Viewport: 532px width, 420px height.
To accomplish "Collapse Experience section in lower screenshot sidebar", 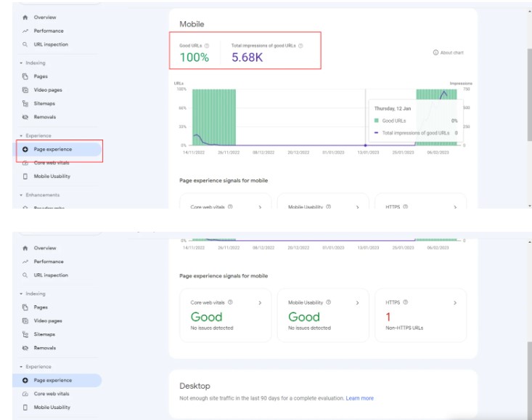I will (21, 367).
